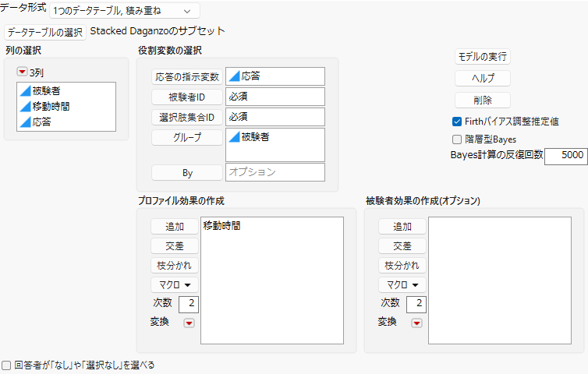Click the blue icon next to 移動時間
Image resolution: width=588 pixels, height=374 pixels.
pyautogui.click(x=25, y=107)
